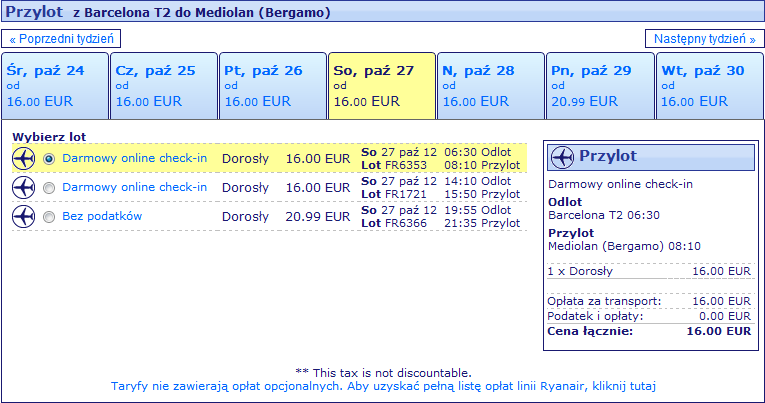This screenshot has height=403, width=765.
Task: Open the Pn, paź 29 tab at 20.99 EUR
Action: tap(600, 86)
